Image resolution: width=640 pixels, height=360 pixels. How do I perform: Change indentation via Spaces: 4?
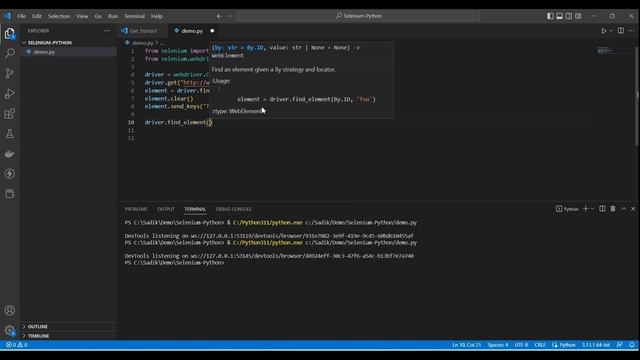click(x=498, y=345)
